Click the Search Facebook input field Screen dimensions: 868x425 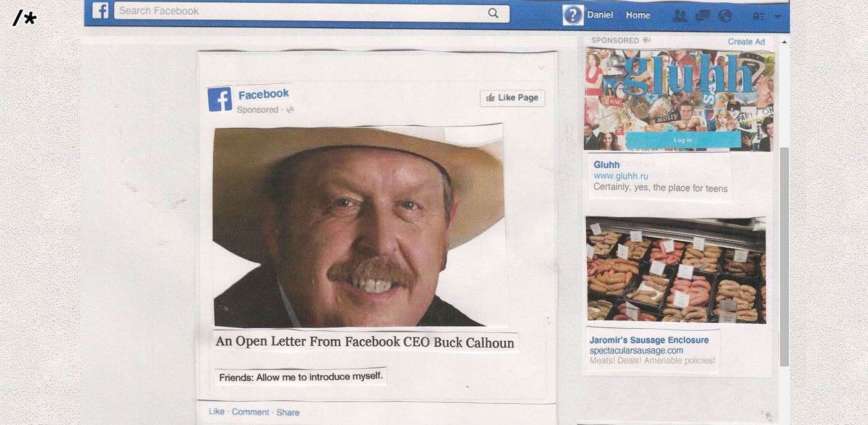(300, 12)
